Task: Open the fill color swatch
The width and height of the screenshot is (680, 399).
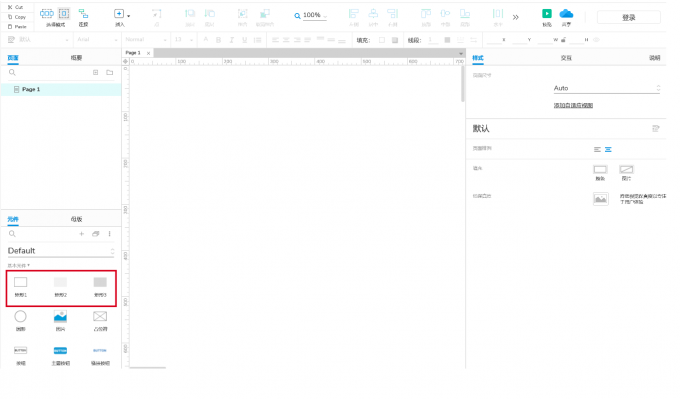Action: click(x=382, y=40)
